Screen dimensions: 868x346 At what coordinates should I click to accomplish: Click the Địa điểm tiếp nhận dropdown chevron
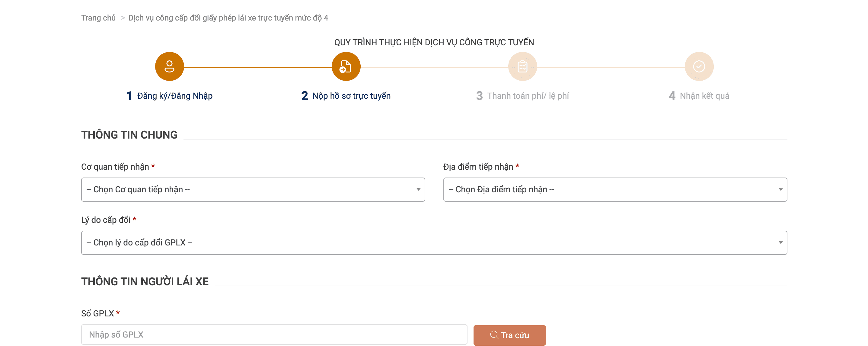pyautogui.click(x=782, y=189)
